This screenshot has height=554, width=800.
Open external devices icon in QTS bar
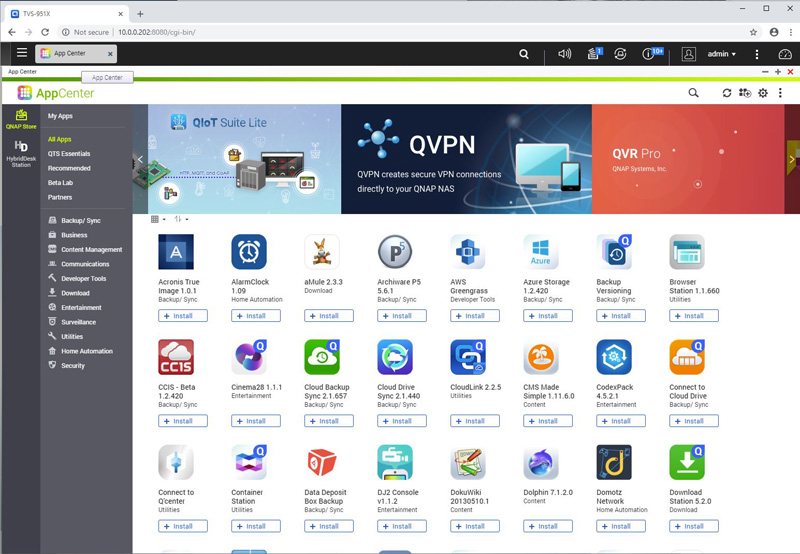pos(620,54)
